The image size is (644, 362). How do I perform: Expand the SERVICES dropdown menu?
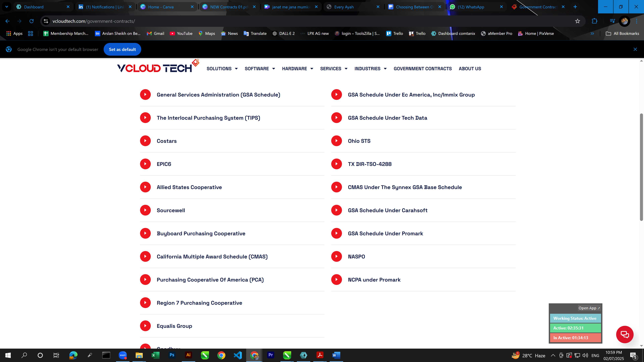point(334,69)
